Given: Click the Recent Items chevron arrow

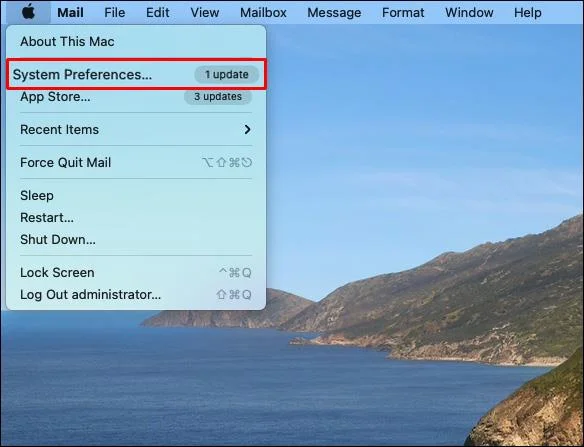Looking at the screenshot, I should (x=247, y=129).
